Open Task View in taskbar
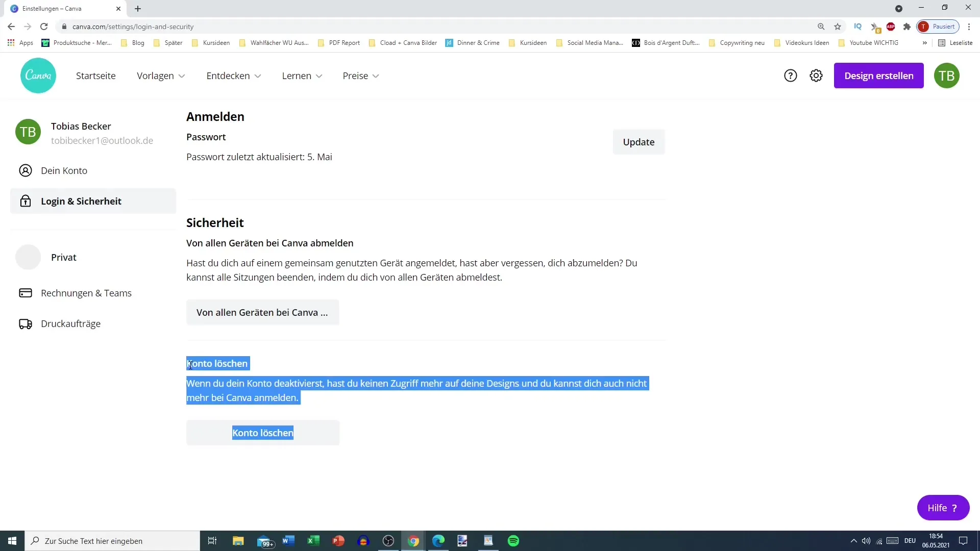This screenshot has width=980, height=551. (212, 541)
